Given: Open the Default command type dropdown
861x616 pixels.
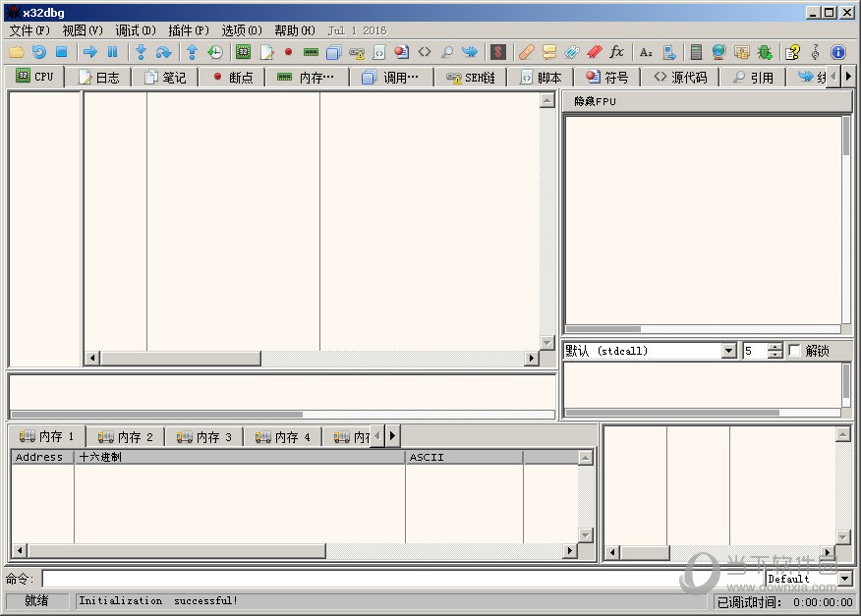Looking at the screenshot, I should 845,578.
